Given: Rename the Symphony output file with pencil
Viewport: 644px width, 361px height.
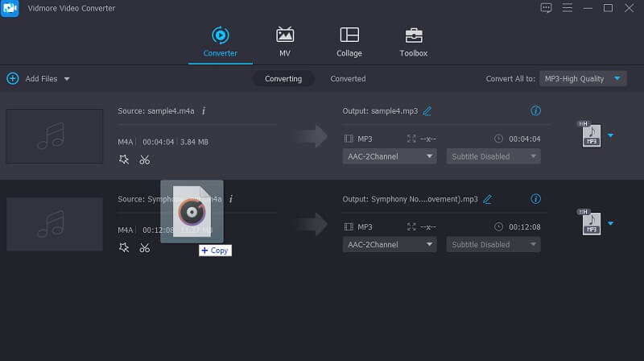Looking at the screenshot, I should tap(487, 198).
